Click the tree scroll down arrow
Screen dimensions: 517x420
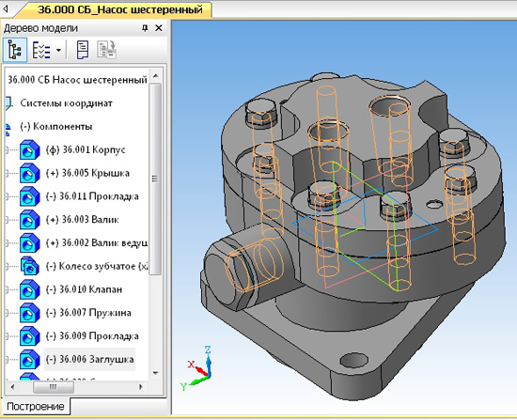(156, 373)
